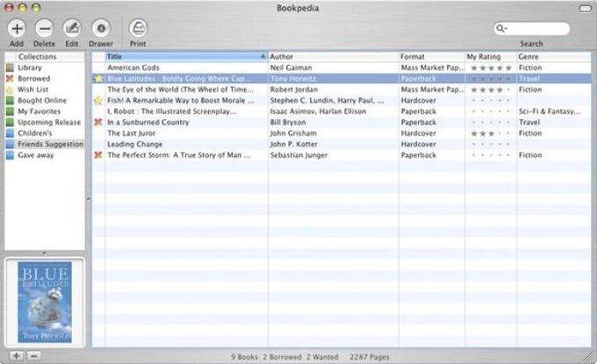Select the Gave away collection
Image resolution: width=597 pixels, height=364 pixels.
[45, 155]
